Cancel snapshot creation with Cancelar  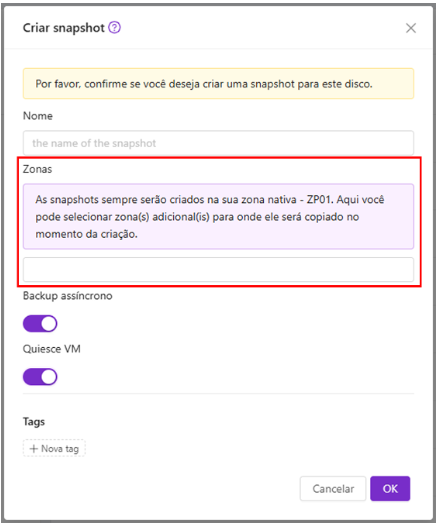[333, 489]
